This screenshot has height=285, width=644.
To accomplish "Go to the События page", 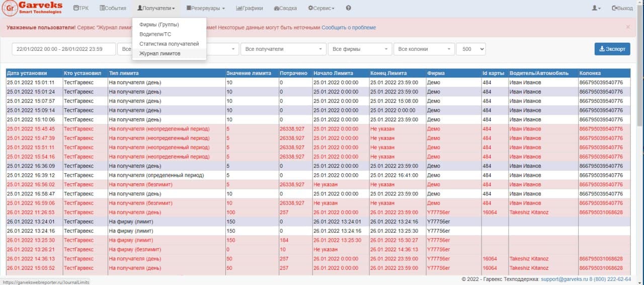I will click(113, 8).
